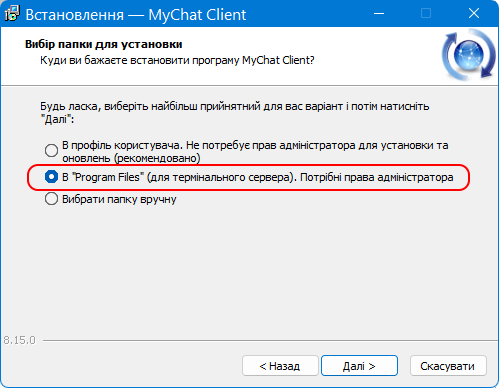Click the "Далі >" button
The height and width of the screenshot is (388, 499).
(x=359, y=366)
